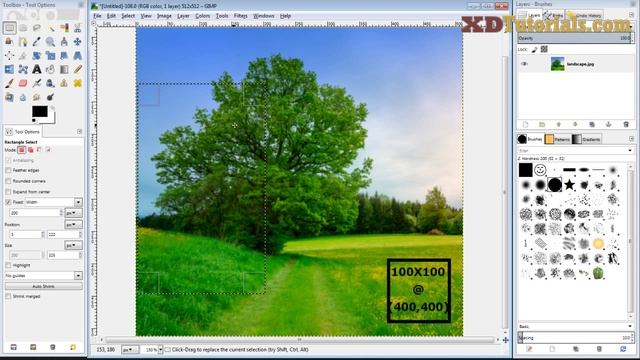The width and height of the screenshot is (640, 360).
Task: Enable Rounded corners checkbox
Action: [x=8, y=181]
